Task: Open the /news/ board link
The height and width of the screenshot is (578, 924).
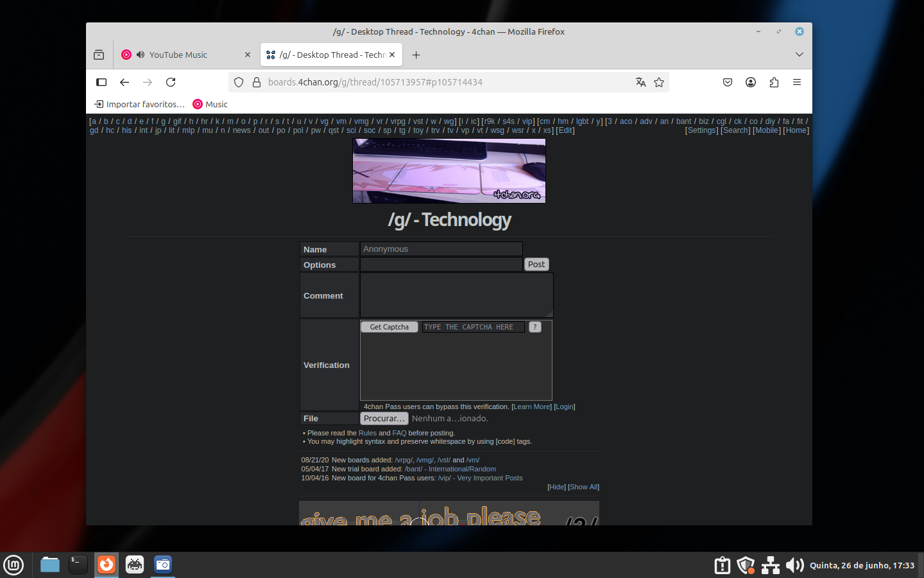Action: 242,130
